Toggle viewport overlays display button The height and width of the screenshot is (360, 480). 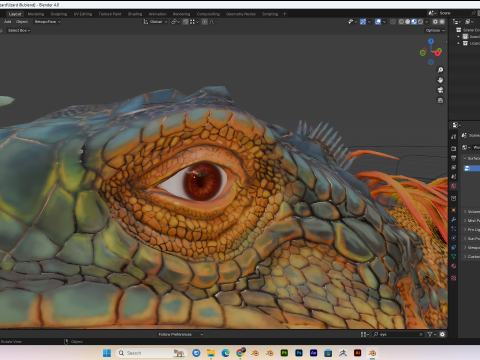click(x=378, y=22)
